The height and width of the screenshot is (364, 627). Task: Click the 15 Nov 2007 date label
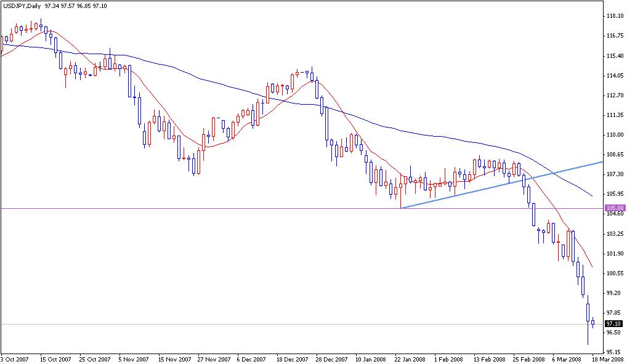[x=174, y=359]
